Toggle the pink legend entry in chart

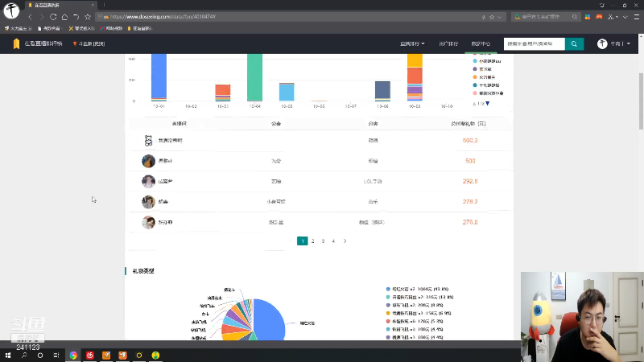pyautogui.click(x=489, y=93)
